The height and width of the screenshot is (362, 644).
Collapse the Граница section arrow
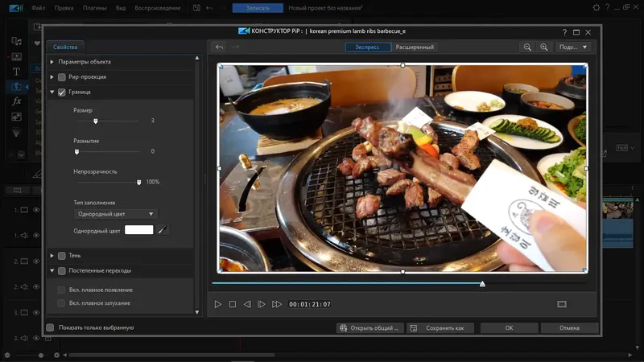click(x=52, y=93)
